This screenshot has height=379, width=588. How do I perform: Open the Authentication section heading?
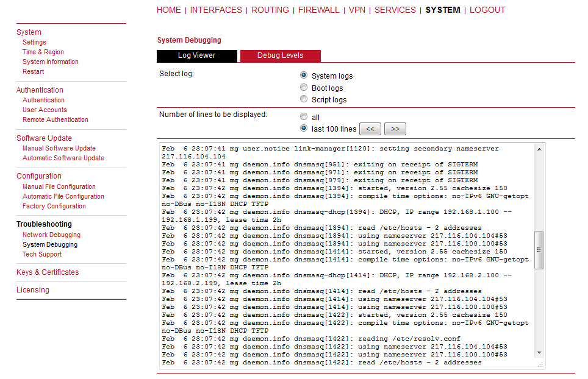click(40, 90)
